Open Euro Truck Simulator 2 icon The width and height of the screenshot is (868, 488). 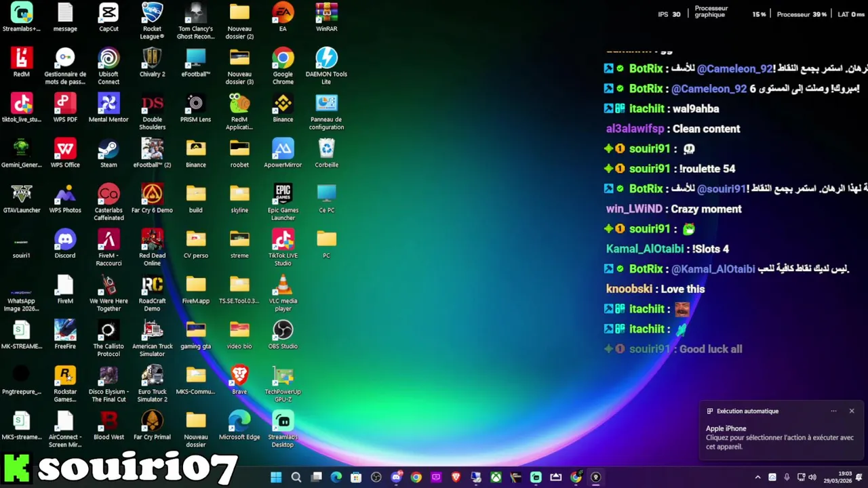(x=152, y=384)
